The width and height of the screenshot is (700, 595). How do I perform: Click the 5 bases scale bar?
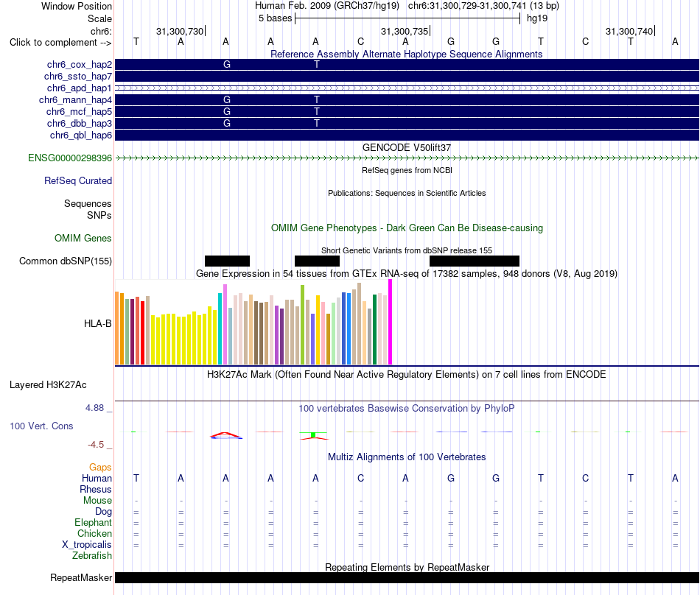click(407, 18)
